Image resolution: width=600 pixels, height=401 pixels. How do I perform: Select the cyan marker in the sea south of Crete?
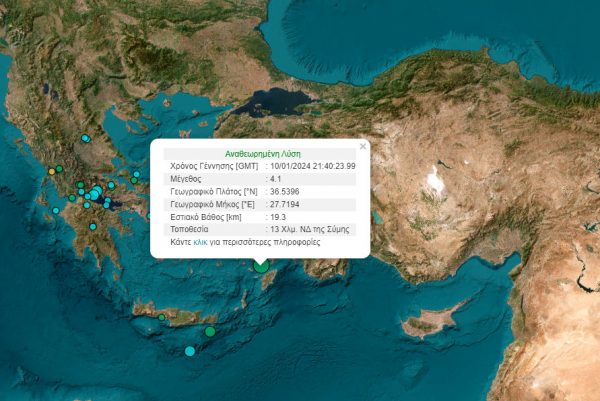pyautogui.click(x=190, y=351)
